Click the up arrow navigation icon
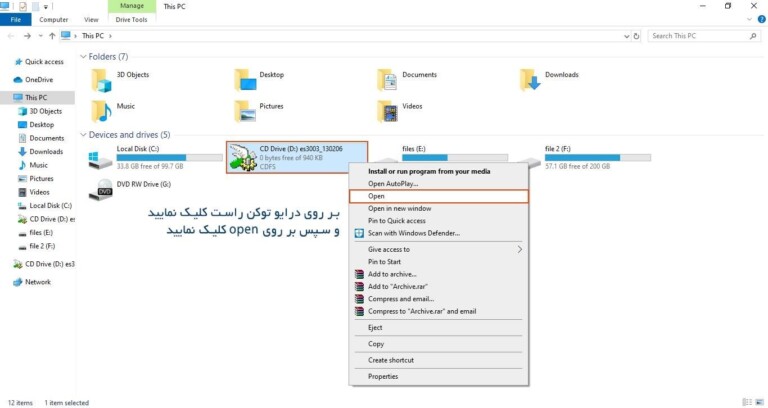 pos(51,36)
